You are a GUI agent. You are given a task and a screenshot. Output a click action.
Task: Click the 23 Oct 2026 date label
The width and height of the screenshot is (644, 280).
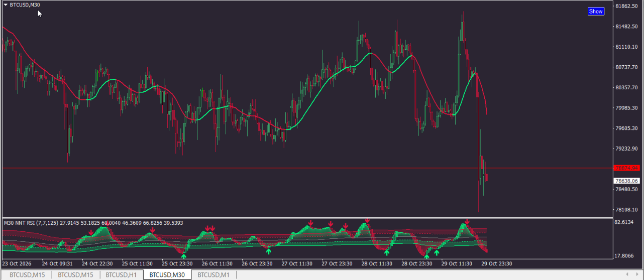click(x=17, y=263)
